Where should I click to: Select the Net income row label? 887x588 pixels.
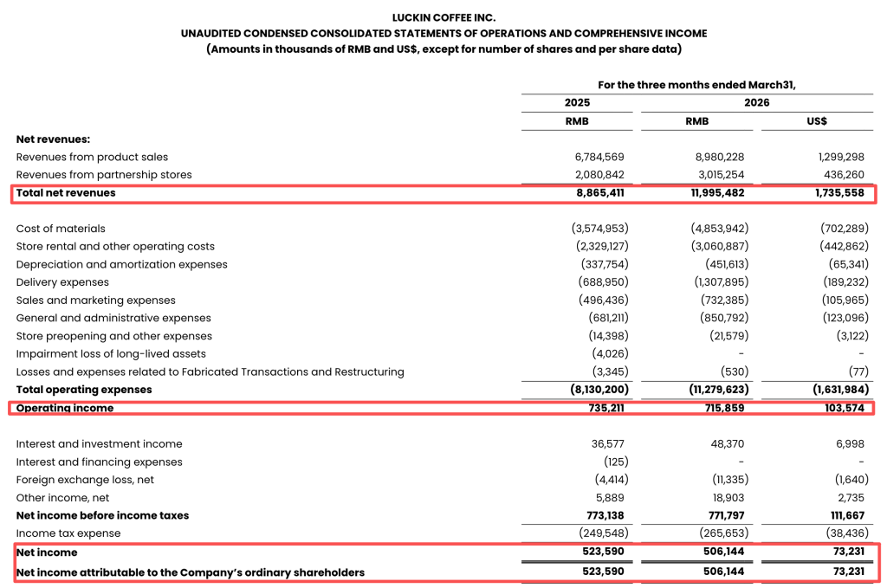tap(47, 552)
